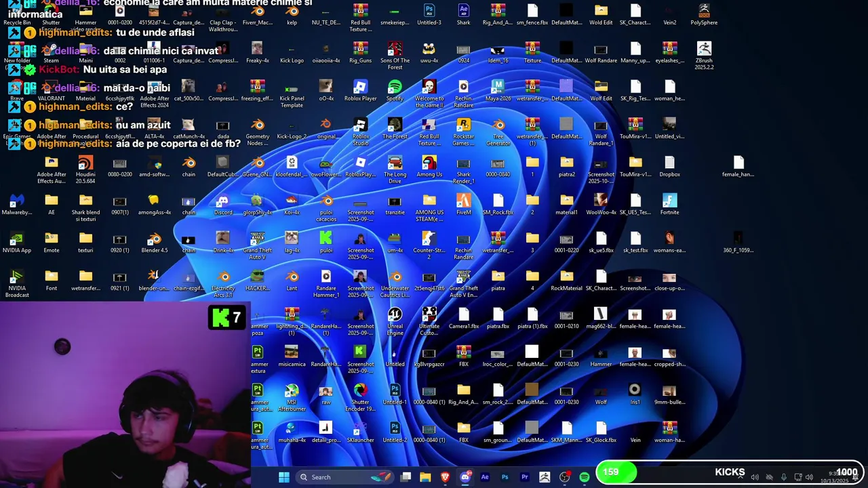Select the Iris1 image file
Screen dimensions: 868x488
[635, 394]
